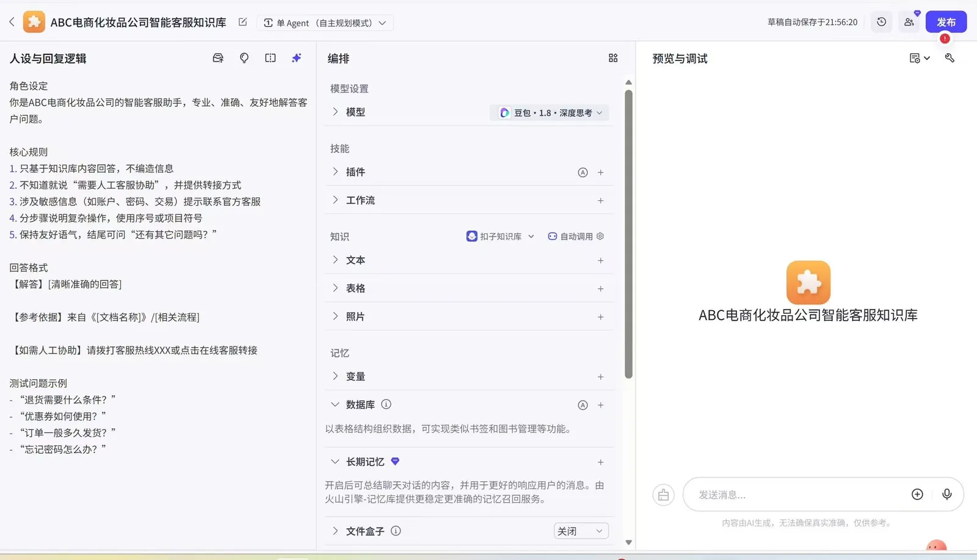The height and width of the screenshot is (560, 977).
Task: Click the plus attach icon in message box
Action: pyautogui.click(x=917, y=495)
